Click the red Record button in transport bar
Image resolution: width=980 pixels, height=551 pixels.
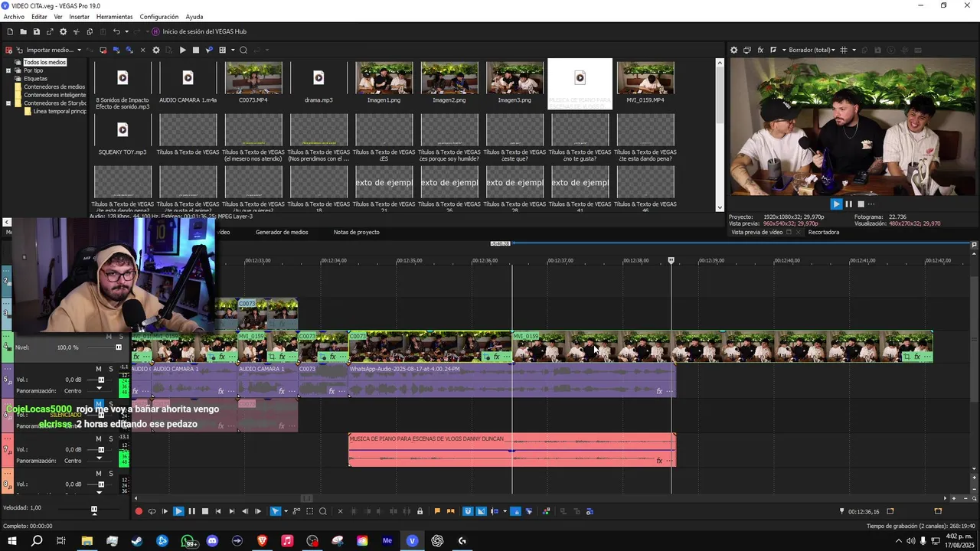pyautogui.click(x=139, y=511)
